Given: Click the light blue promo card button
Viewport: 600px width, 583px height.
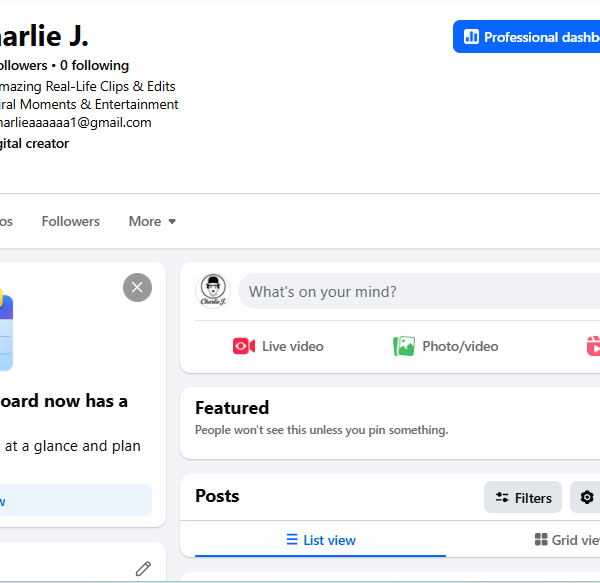Looking at the screenshot, I should pos(76,500).
